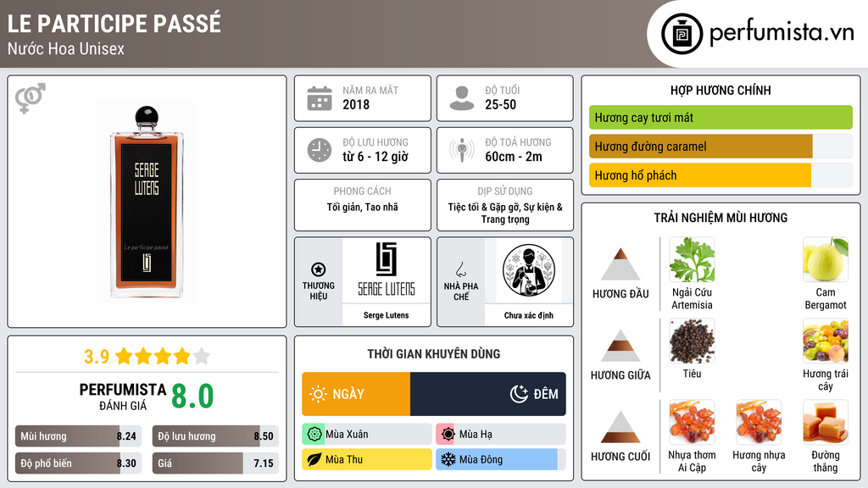Viewport: 868px width, 488px height.
Task: Click the Chưa xác định perfumer caption
Action: 529,315
